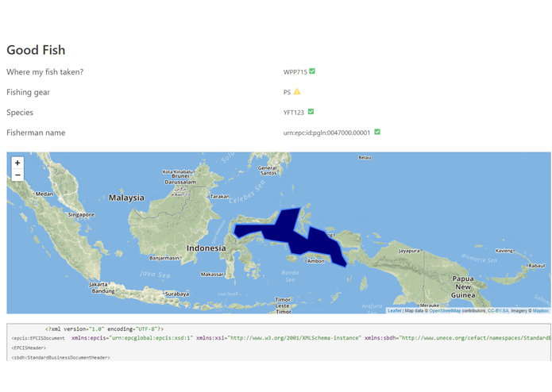Click the Fishing gear label
The width and height of the screenshot is (552, 392).
28,92
